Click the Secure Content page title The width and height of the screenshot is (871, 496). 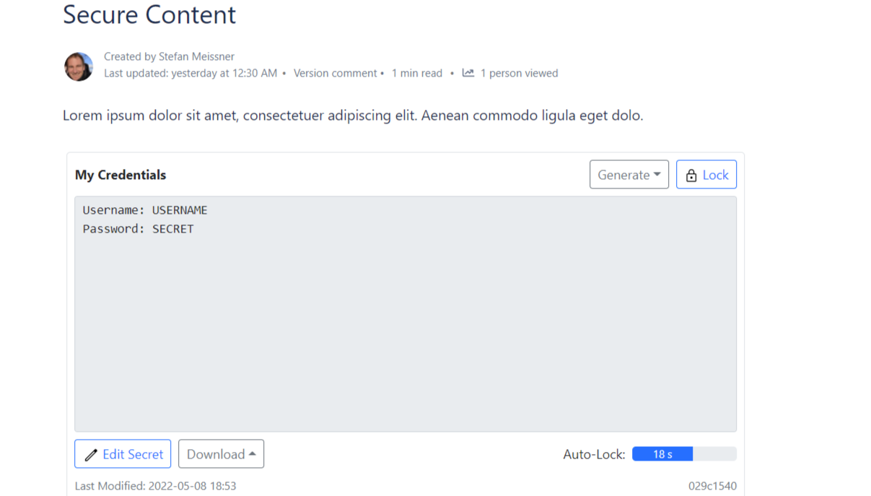tap(149, 15)
